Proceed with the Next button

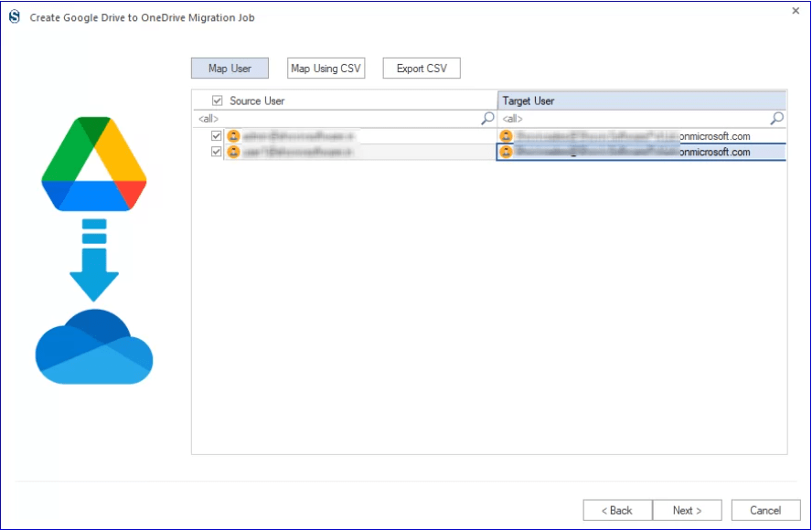(x=688, y=510)
